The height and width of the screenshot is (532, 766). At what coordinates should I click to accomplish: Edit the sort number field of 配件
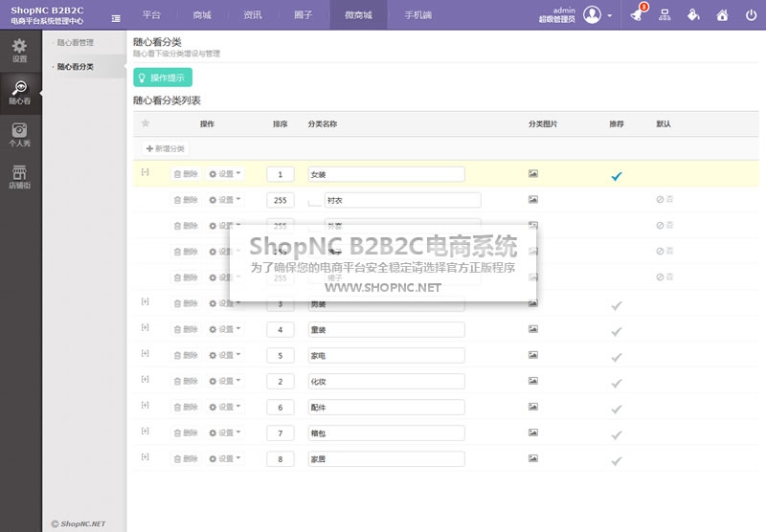click(281, 407)
